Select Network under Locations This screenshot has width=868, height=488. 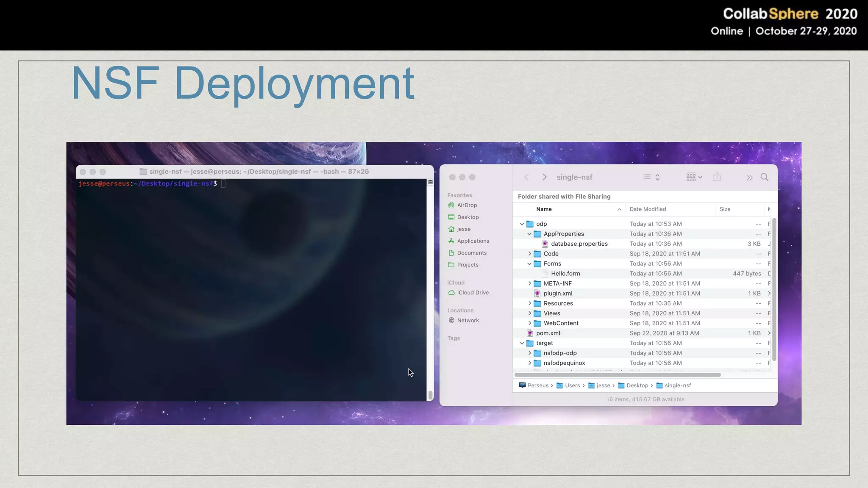coord(463,320)
